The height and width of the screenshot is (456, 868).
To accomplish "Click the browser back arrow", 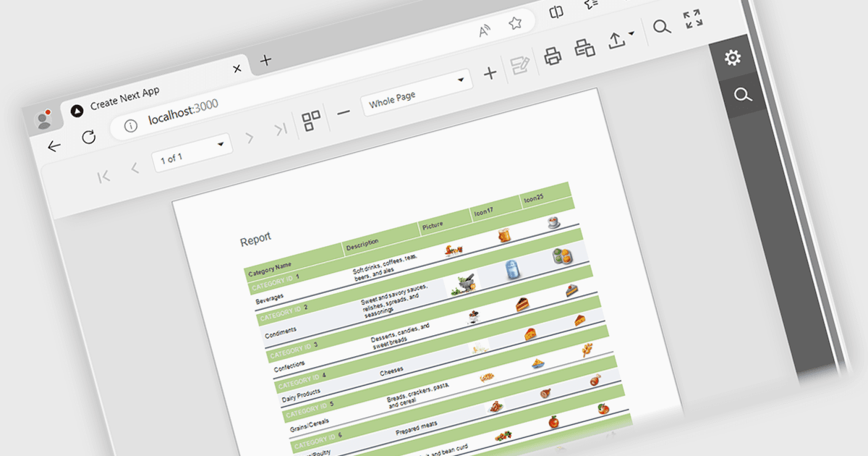I will (54, 146).
